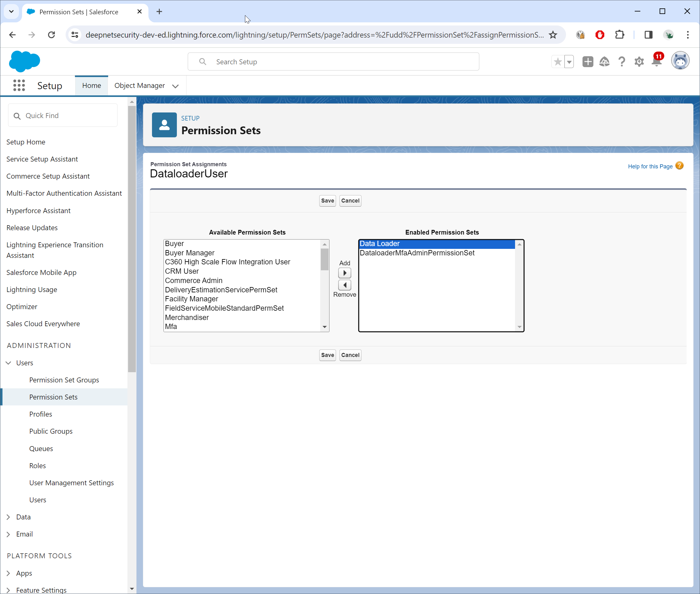Expand the Data section in sidebar
The height and width of the screenshot is (594, 700).
[x=8, y=517]
